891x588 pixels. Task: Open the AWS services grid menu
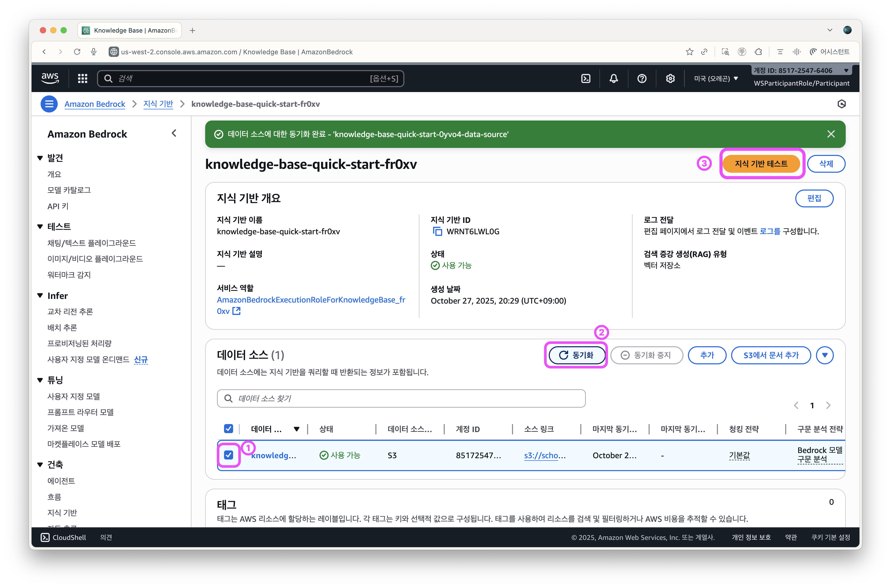coord(83,78)
